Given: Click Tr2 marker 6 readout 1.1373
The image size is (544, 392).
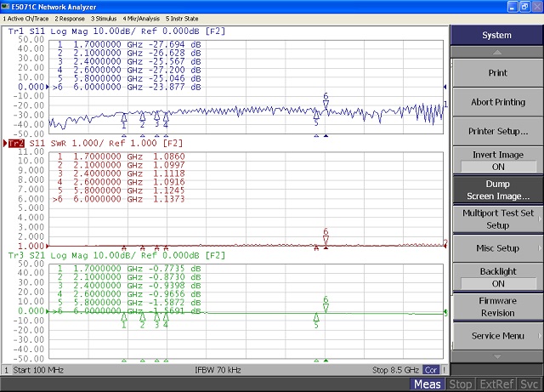Looking at the screenshot, I should coord(169,199).
